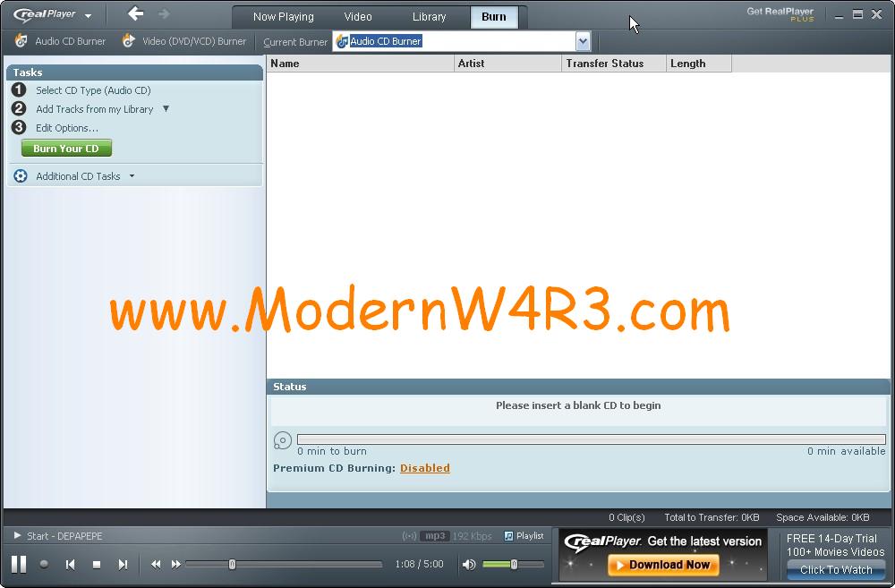Switch to the Now Playing tab

point(283,16)
